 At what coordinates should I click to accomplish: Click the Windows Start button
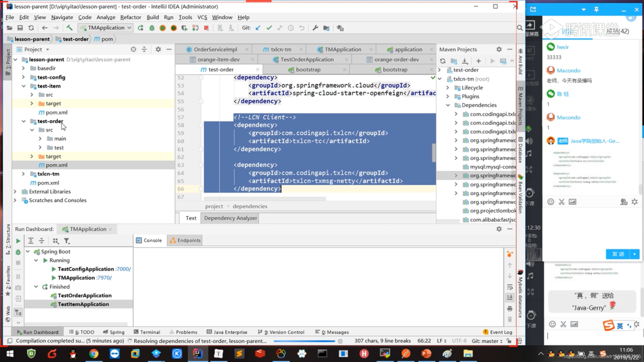[10, 354]
